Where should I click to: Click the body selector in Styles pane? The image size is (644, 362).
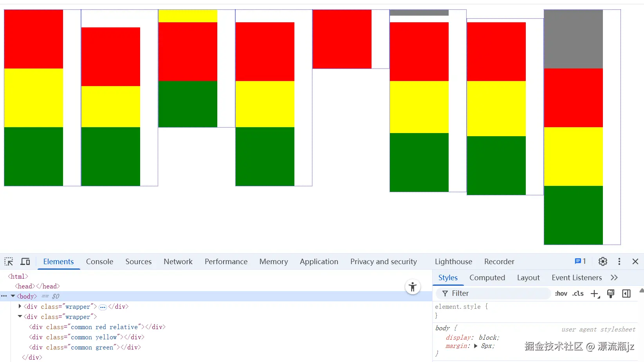(442, 328)
